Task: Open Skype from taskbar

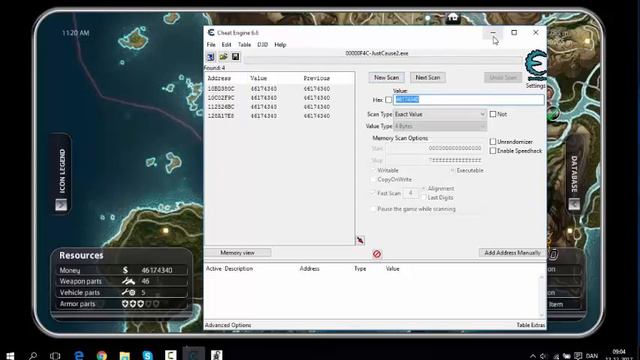Action: coord(147,356)
